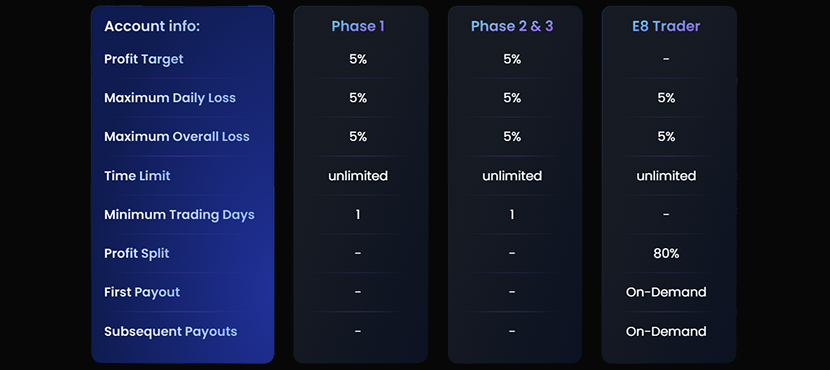830x370 pixels.
Task: Click the Minimum Trading Days label
Action: 179,215
